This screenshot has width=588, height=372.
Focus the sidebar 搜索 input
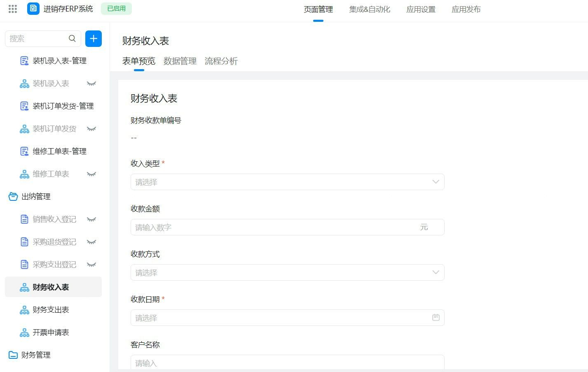point(43,38)
